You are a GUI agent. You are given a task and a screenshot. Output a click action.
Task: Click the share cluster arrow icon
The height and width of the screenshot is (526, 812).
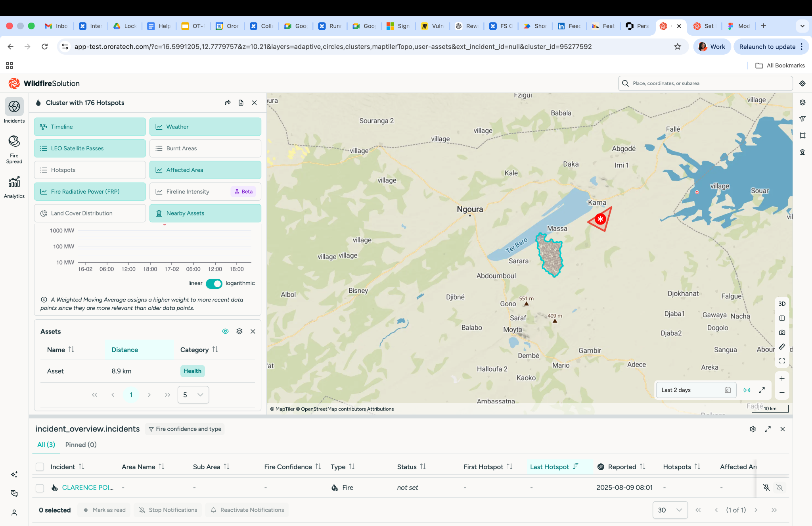click(228, 103)
